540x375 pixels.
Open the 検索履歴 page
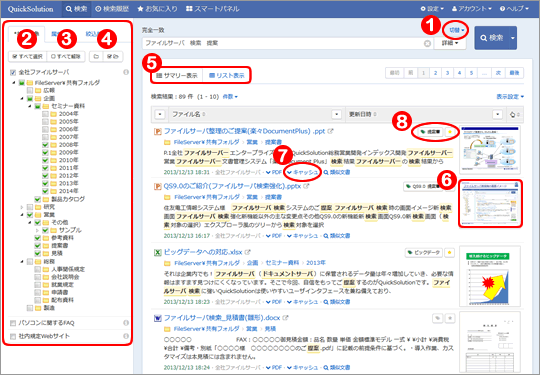[112, 9]
